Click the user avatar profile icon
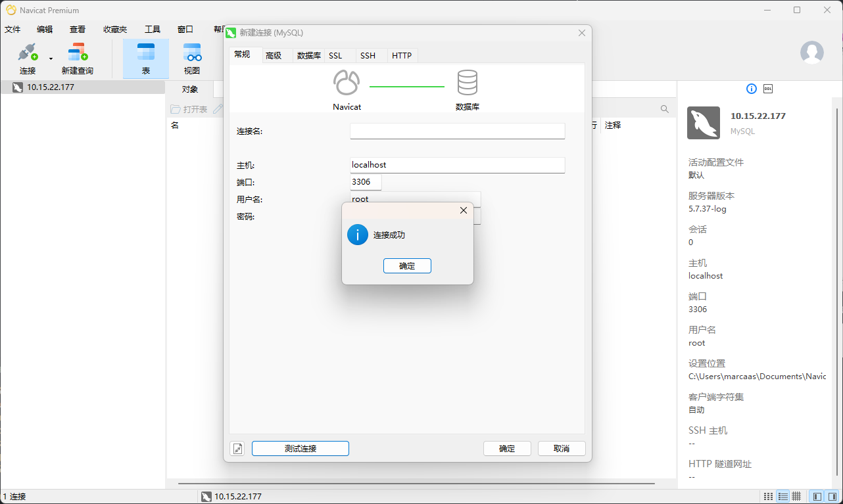843x504 pixels. pyautogui.click(x=811, y=53)
